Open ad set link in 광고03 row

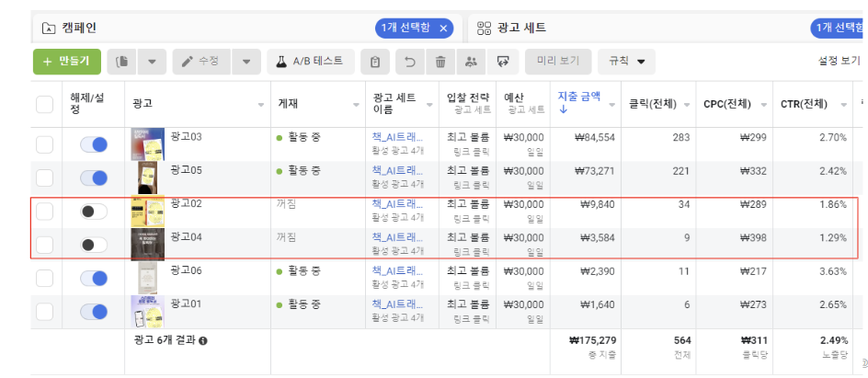click(x=397, y=137)
